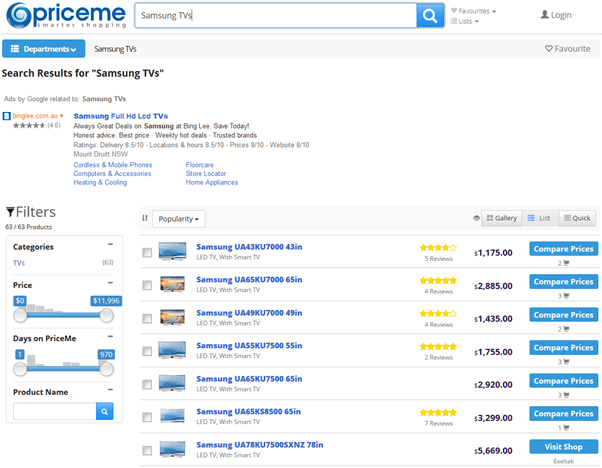Tick the checkbox for Samsung UA65KU7000 65in

(147, 285)
